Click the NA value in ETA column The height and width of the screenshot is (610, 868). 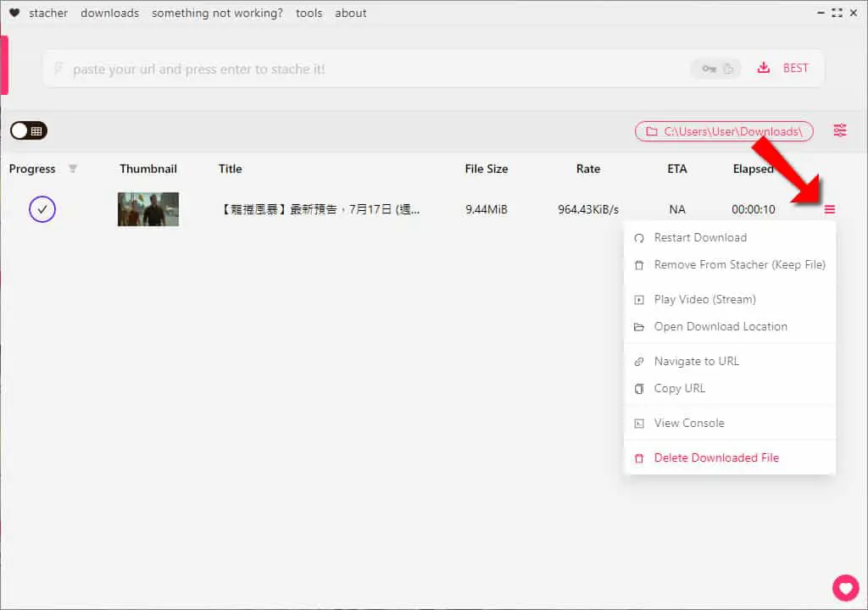click(x=677, y=209)
